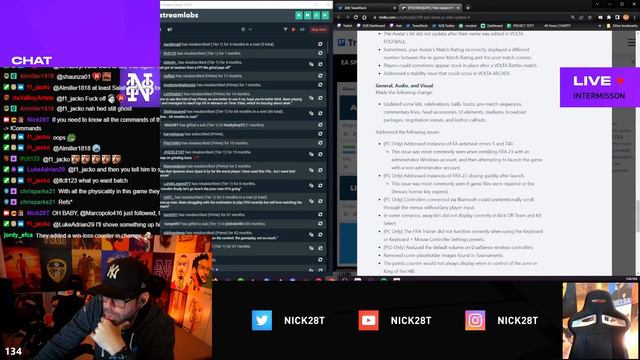Toggle the mute alerts speaker icon beside Skip Alert
The height and width of the screenshot is (360, 640).
click(x=302, y=29)
